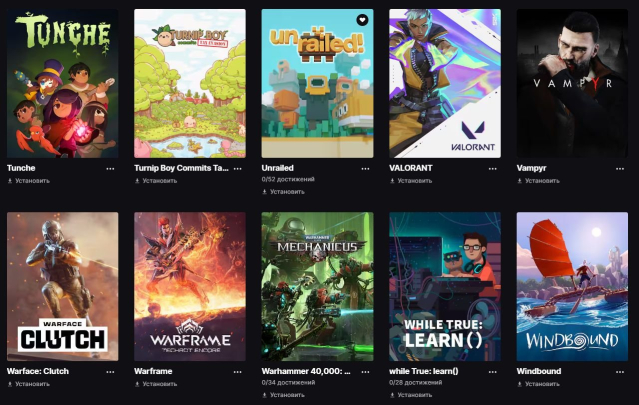Click Установить under Warframe

[156, 384]
